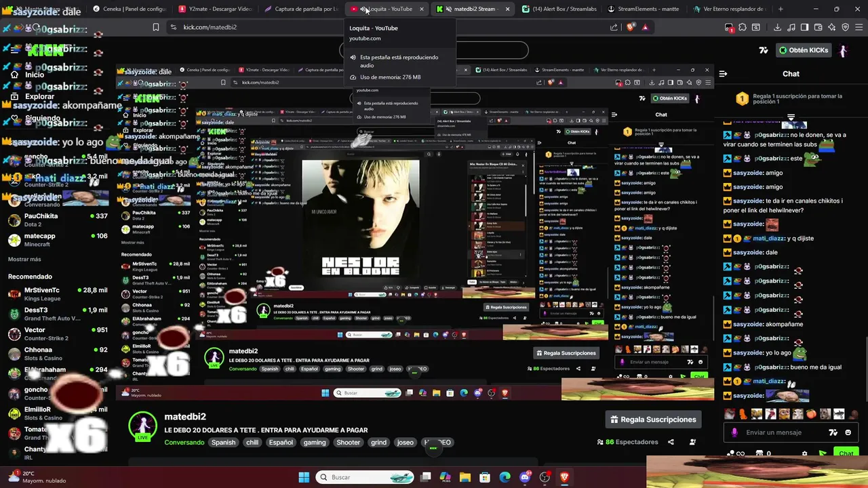Screen dimensions: 868x488
Task: Open Microsoft Edge from the taskbar
Action: (x=505, y=477)
